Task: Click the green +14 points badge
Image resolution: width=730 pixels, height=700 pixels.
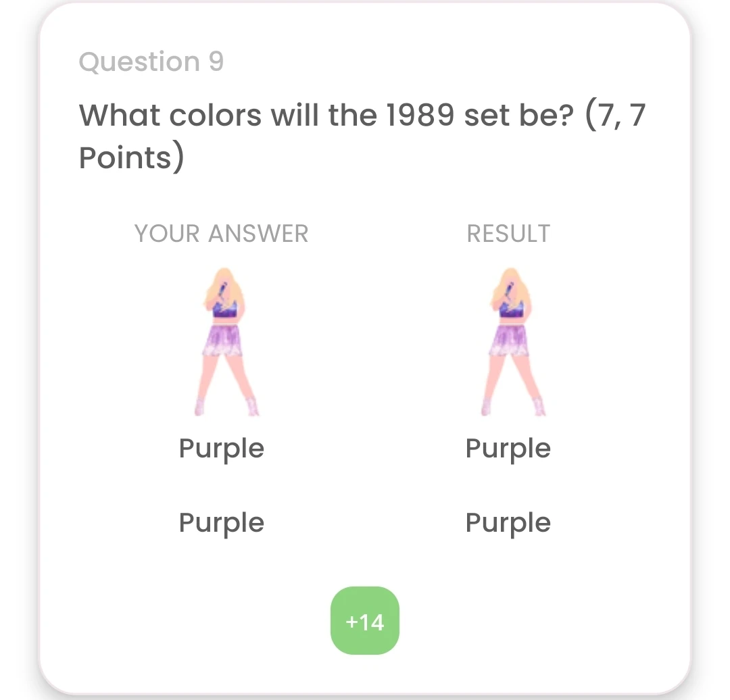Action: 365,621
